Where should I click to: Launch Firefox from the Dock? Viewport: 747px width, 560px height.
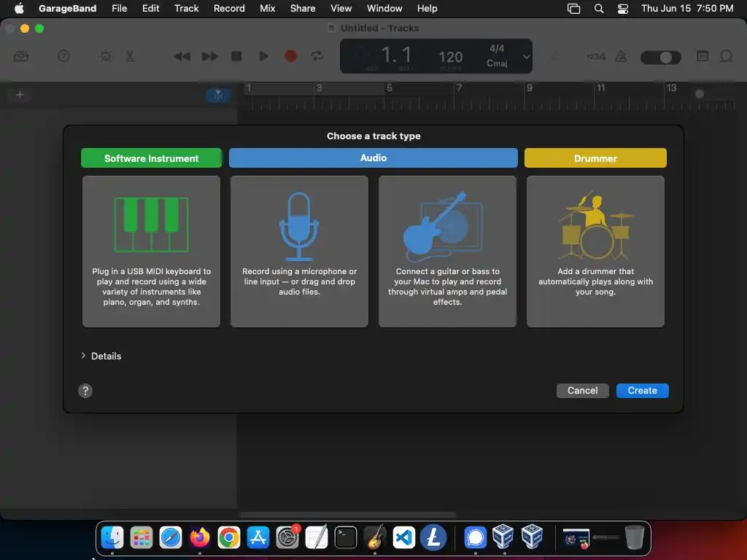200,537
